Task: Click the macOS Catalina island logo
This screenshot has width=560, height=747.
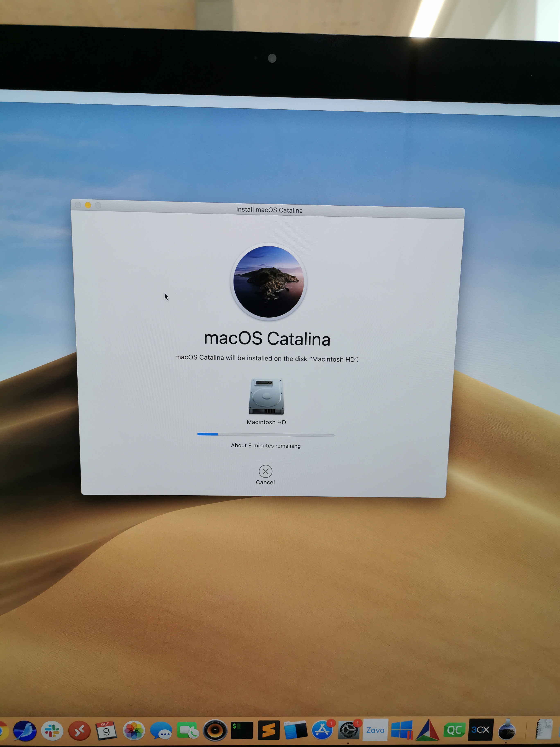Action: [269, 281]
